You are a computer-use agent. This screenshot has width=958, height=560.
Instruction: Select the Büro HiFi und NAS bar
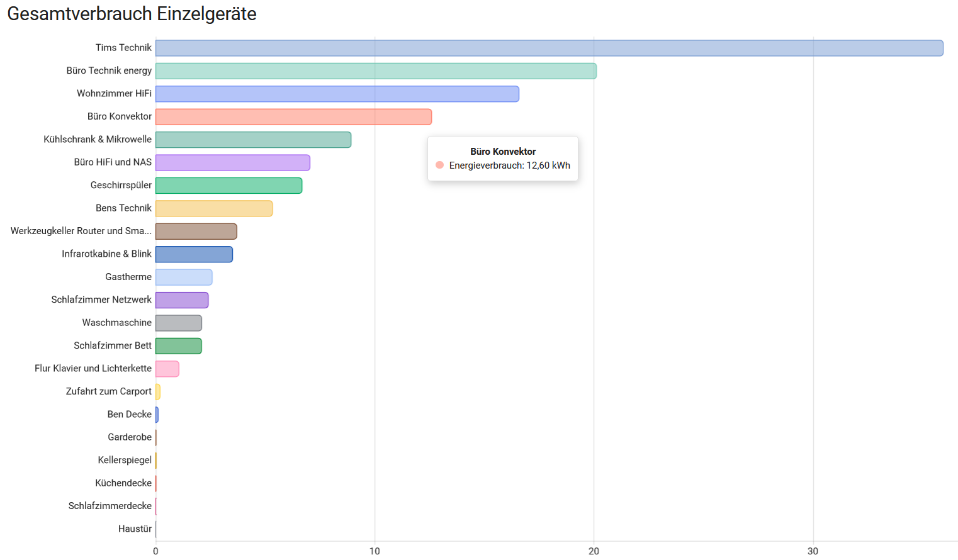(x=233, y=162)
